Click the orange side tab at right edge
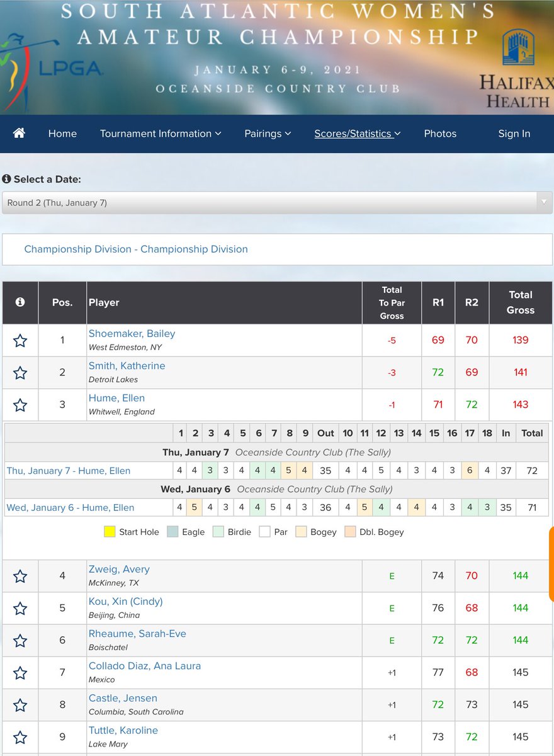The width and height of the screenshot is (554, 756). [551, 565]
